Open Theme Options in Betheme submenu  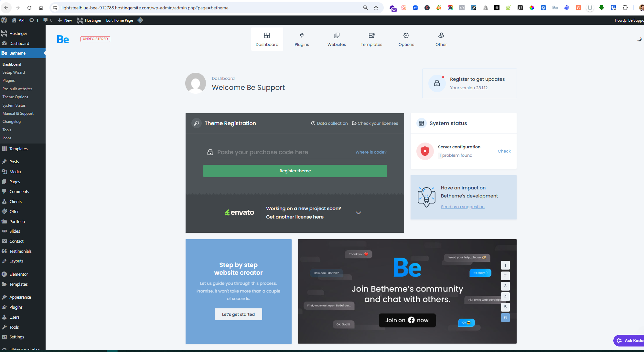[x=15, y=97]
